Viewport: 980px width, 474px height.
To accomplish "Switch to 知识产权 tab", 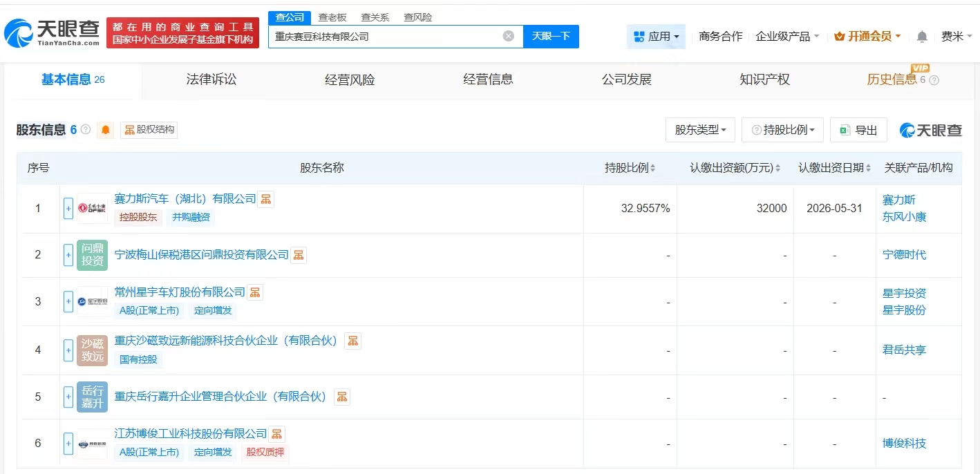I will click(x=764, y=79).
